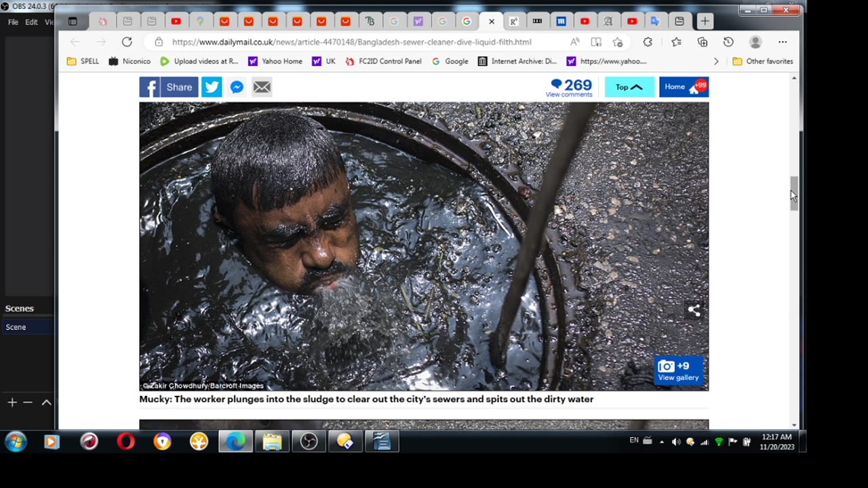View the 269 comments
The height and width of the screenshot is (488, 868).
[x=569, y=88]
